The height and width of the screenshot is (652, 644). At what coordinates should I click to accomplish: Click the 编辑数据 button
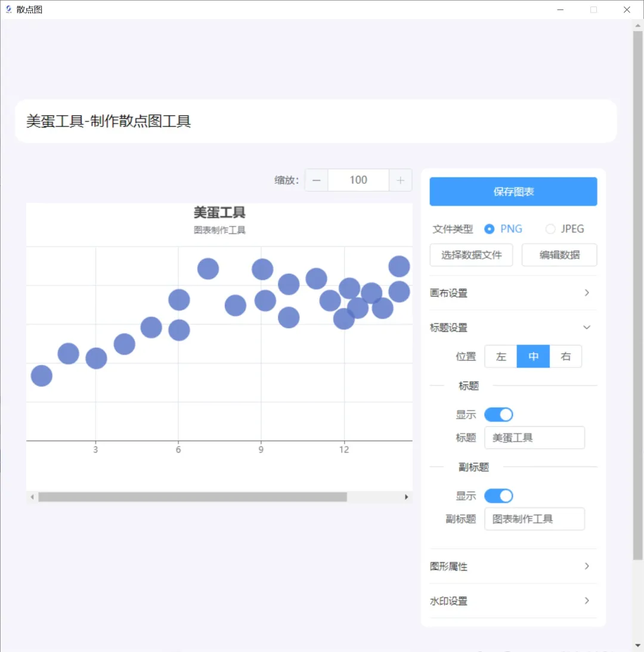pyautogui.click(x=559, y=255)
